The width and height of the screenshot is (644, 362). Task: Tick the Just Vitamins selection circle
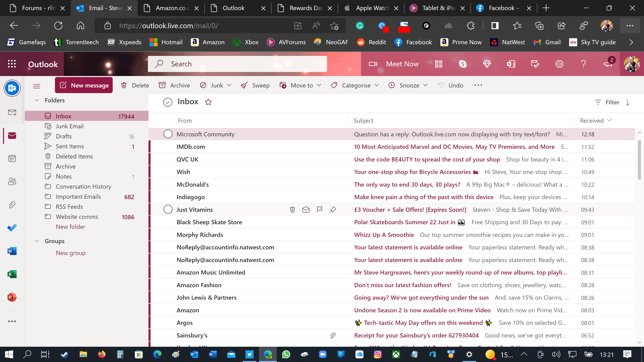click(x=168, y=210)
